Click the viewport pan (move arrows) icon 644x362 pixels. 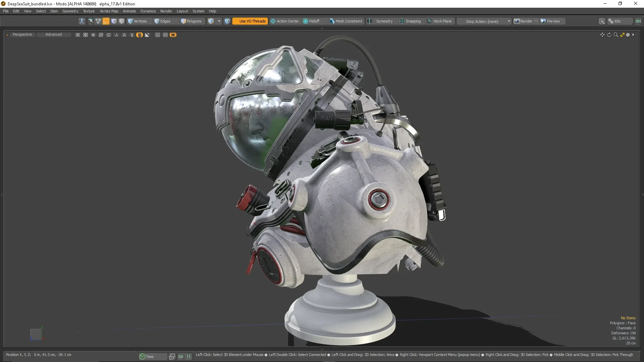[602, 35]
